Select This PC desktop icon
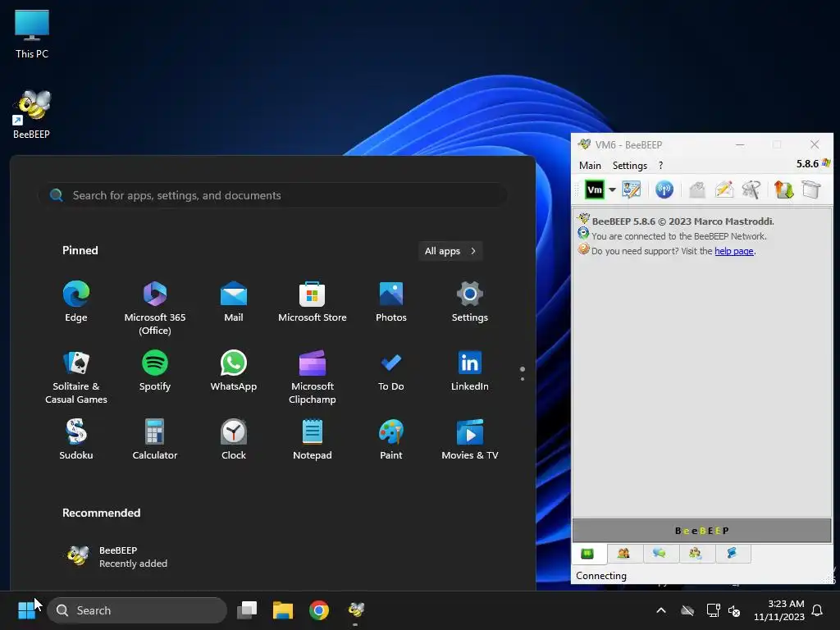 (x=32, y=34)
